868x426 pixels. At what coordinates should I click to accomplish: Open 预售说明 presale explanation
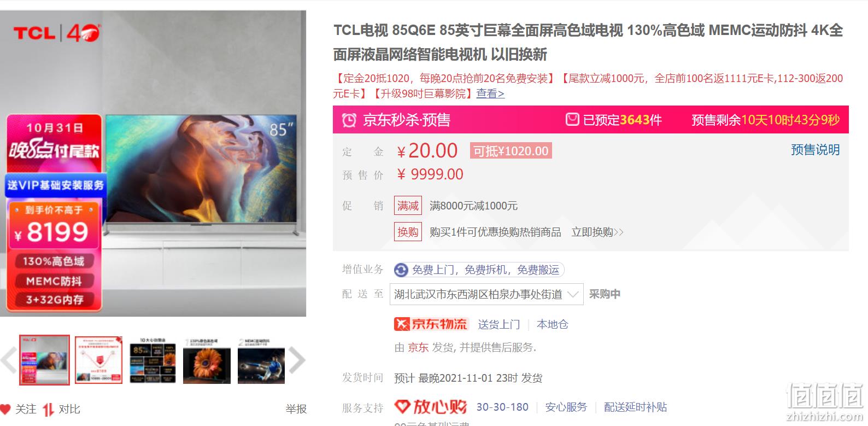click(x=815, y=150)
